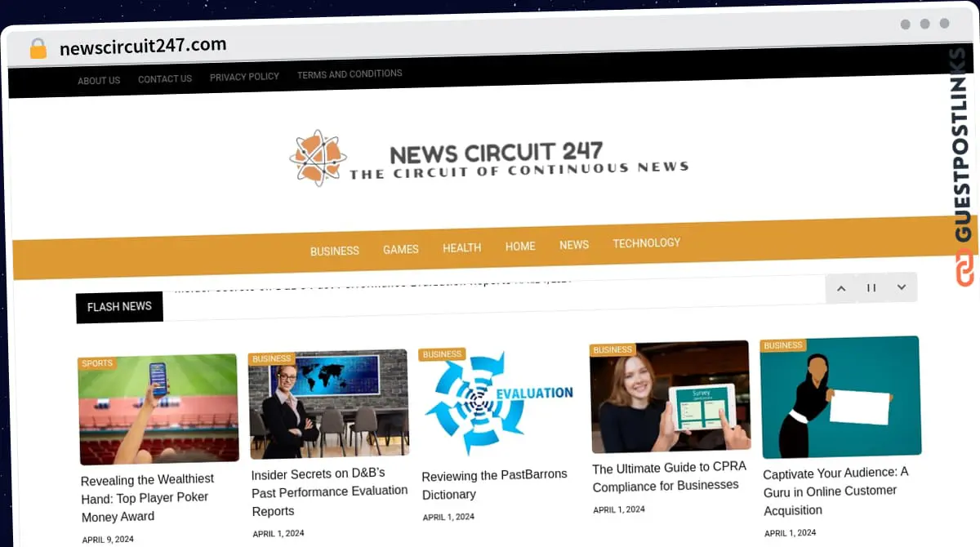Open the D&B businesswoman article thumbnail
The height and width of the screenshot is (547, 980).
(x=329, y=403)
